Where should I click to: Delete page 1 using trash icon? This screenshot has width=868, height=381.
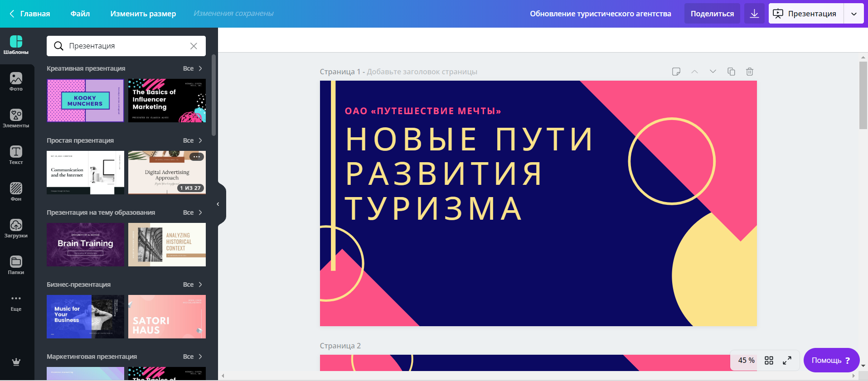[x=750, y=72]
